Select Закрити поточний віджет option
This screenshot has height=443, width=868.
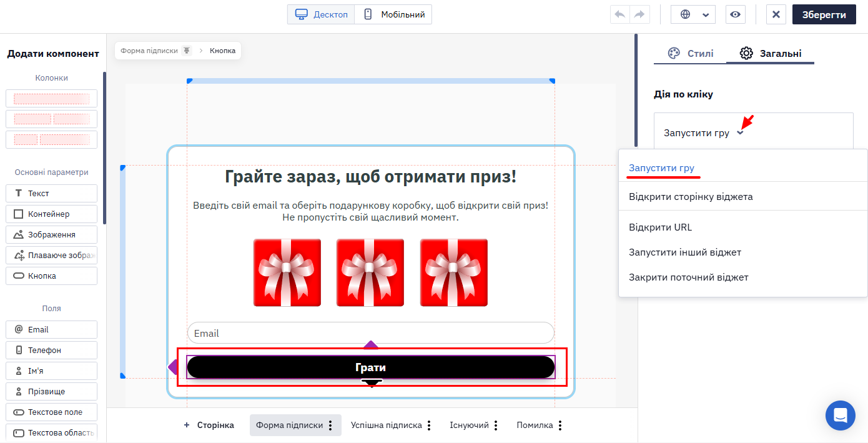pyautogui.click(x=688, y=277)
